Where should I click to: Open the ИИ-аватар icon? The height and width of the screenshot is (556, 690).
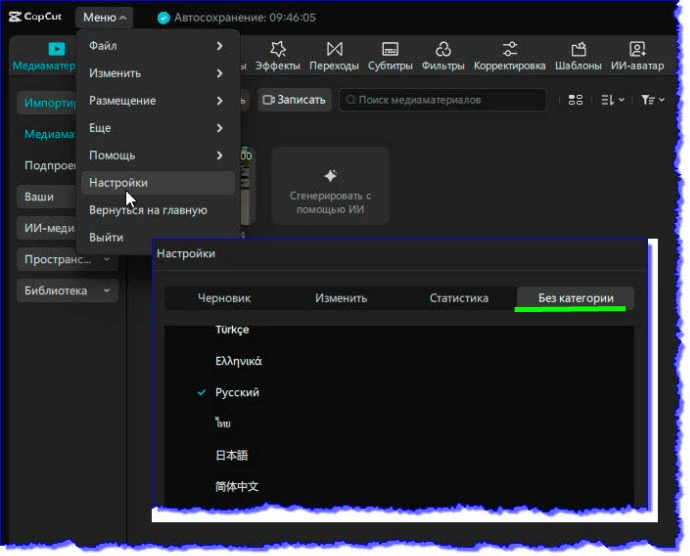coord(636,49)
